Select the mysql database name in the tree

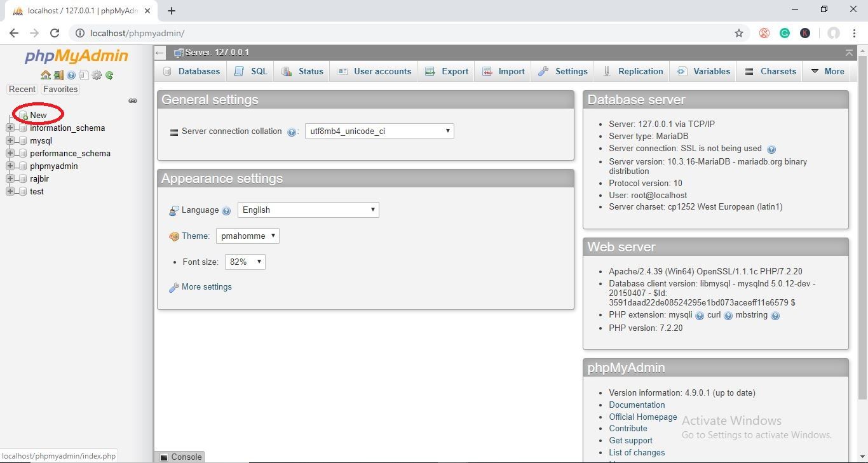coord(41,140)
